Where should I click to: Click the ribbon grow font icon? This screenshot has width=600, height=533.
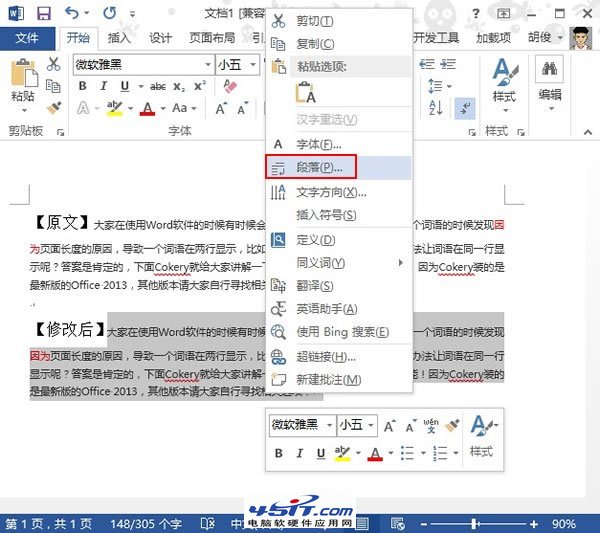tap(221, 109)
